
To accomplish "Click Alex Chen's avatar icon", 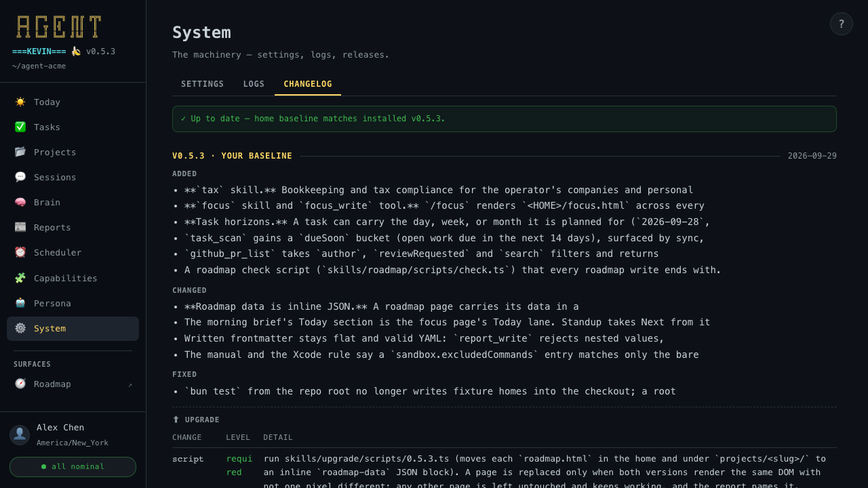I will (x=20, y=434).
